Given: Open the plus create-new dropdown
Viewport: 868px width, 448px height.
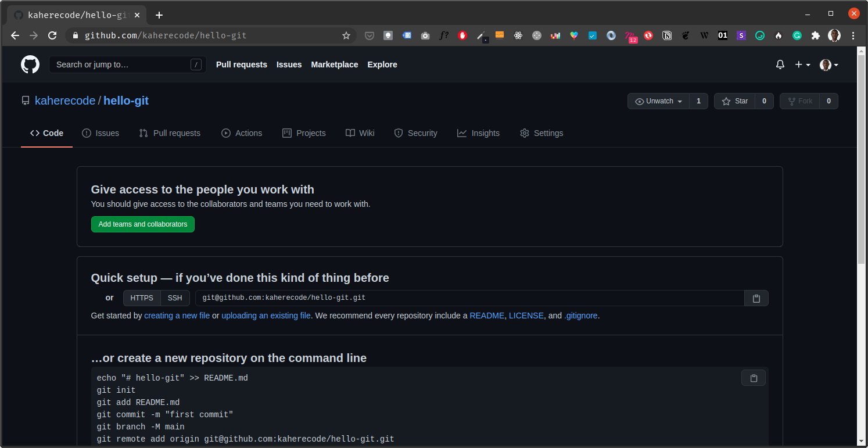Looking at the screenshot, I should click(x=802, y=64).
